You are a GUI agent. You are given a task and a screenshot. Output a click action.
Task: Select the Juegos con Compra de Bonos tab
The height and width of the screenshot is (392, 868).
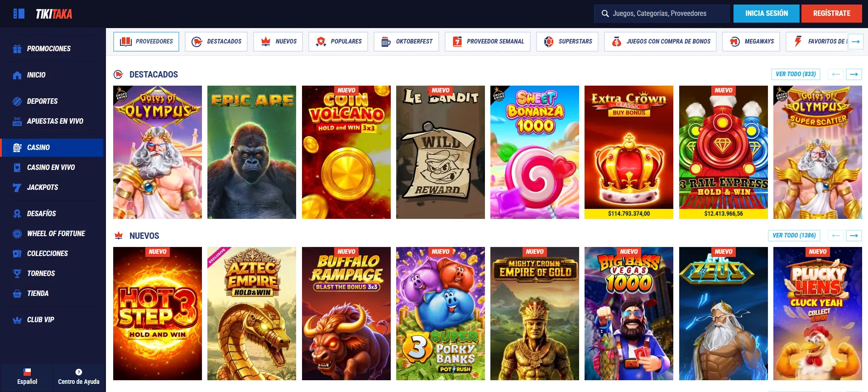coord(660,42)
